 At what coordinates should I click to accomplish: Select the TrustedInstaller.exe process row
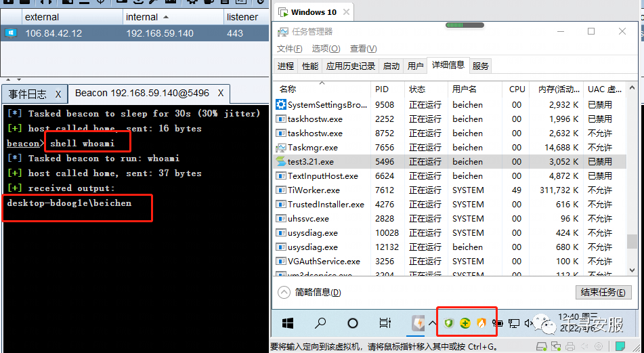pyautogui.click(x=450, y=204)
